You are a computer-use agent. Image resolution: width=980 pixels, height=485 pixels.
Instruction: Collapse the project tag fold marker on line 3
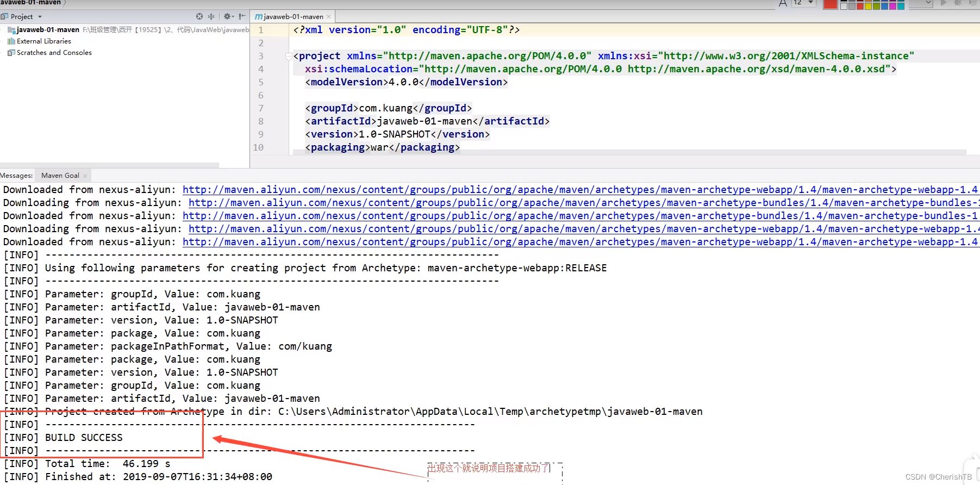[x=289, y=56]
